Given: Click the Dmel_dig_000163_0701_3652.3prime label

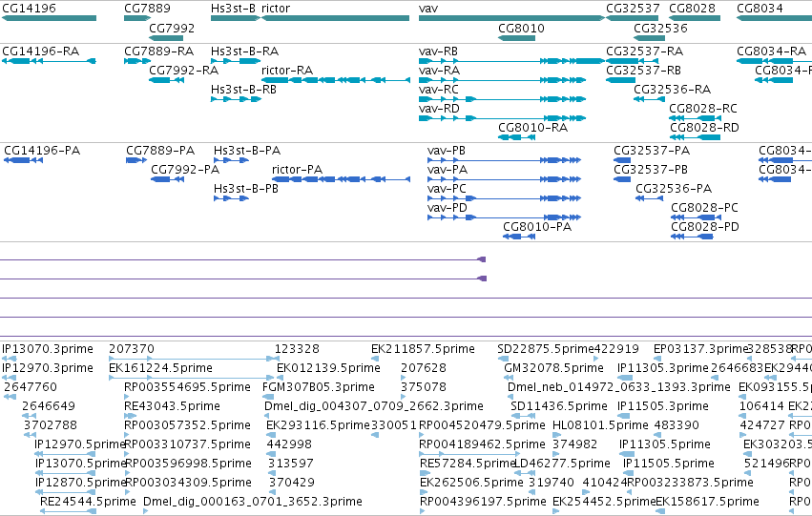Looking at the screenshot, I should tap(253, 502).
